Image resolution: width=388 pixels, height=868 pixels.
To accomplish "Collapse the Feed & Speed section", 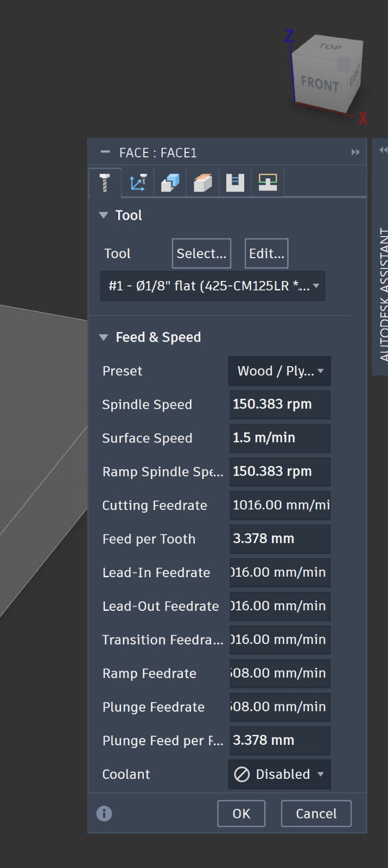I will (x=104, y=337).
